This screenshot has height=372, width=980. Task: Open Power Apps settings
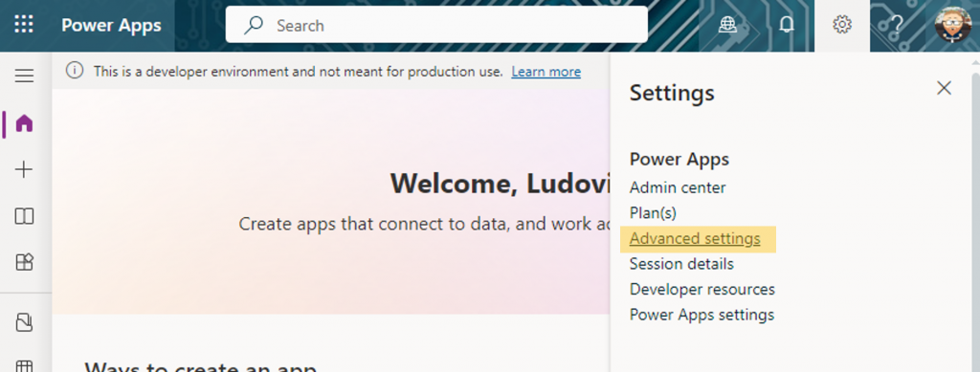point(702,315)
